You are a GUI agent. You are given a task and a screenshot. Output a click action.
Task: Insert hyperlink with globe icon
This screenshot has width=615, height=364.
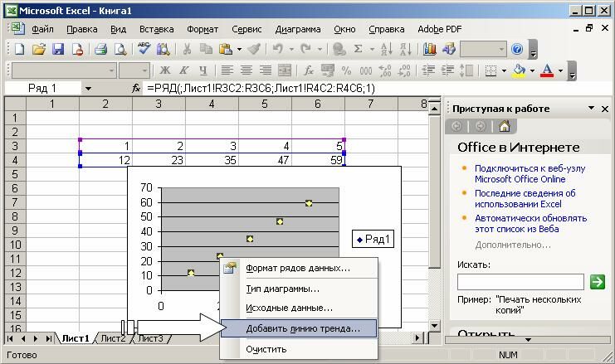(339, 50)
